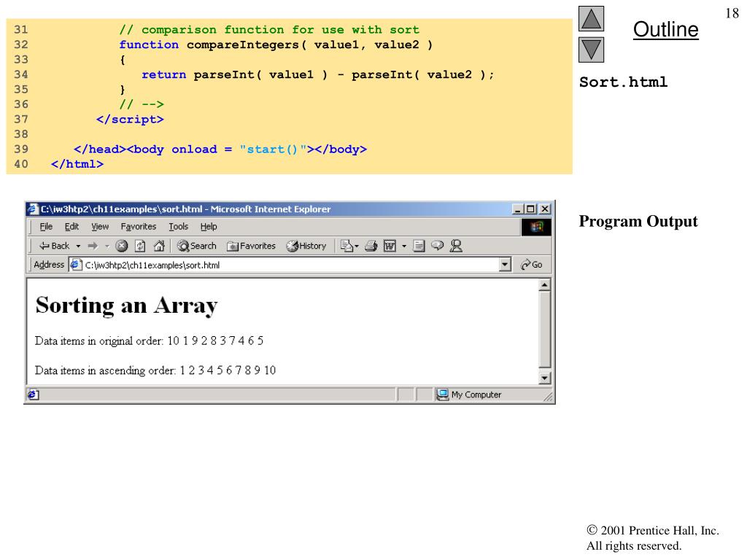This screenshot has height=560, width=747.
Task: Open the Tools menu
Action: pos(178,227)
